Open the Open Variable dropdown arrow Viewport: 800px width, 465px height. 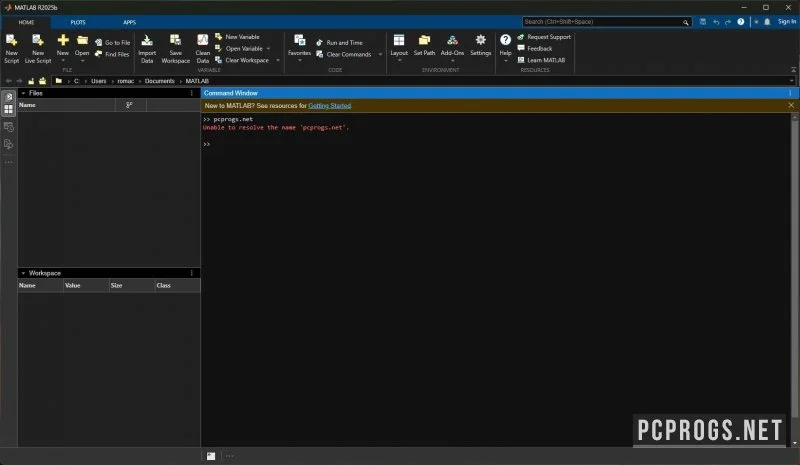268,49
